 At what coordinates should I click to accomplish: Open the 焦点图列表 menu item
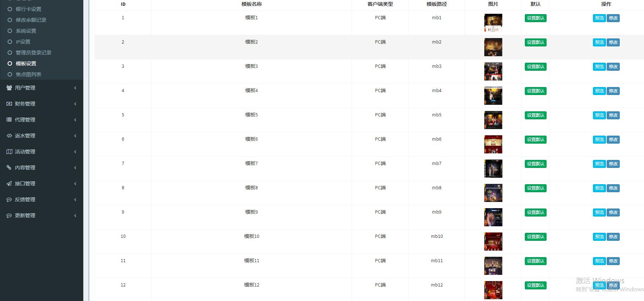click(x=28, y=74)
